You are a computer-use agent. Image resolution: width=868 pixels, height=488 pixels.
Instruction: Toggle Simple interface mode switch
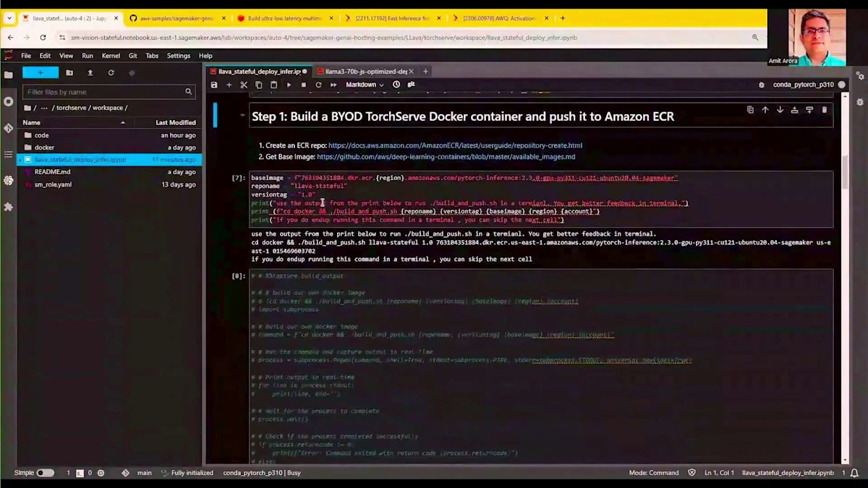tap(45, 473)
